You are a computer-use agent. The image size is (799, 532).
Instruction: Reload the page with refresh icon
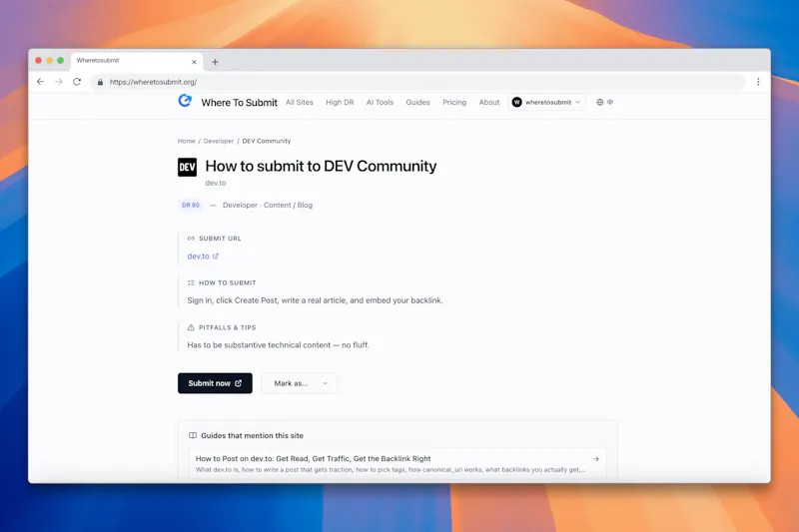pos(77,82)
